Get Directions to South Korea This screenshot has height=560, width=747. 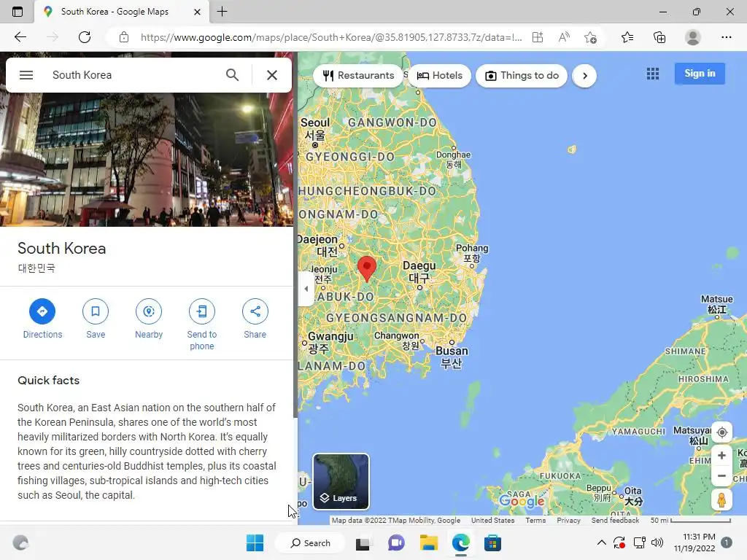42,319
